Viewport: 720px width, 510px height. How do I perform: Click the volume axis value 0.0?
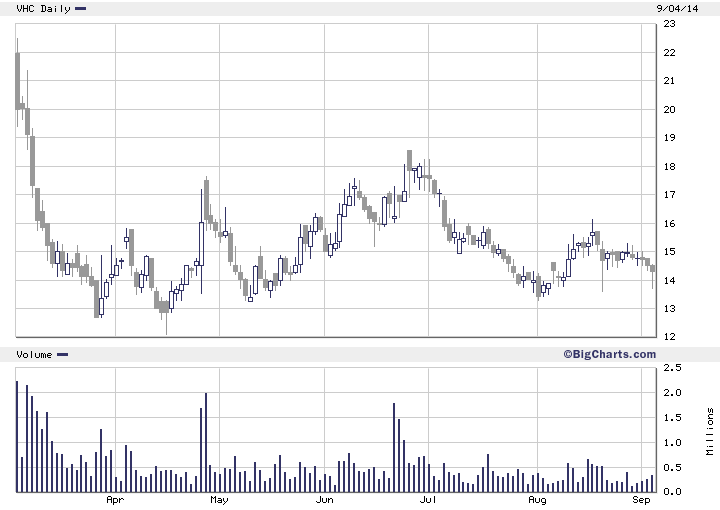[672, 492]
